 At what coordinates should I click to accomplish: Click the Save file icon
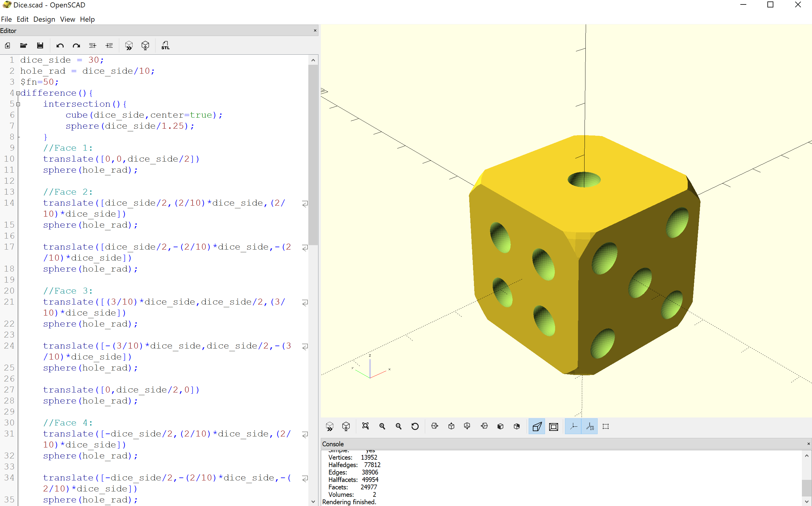pos(40,45)
